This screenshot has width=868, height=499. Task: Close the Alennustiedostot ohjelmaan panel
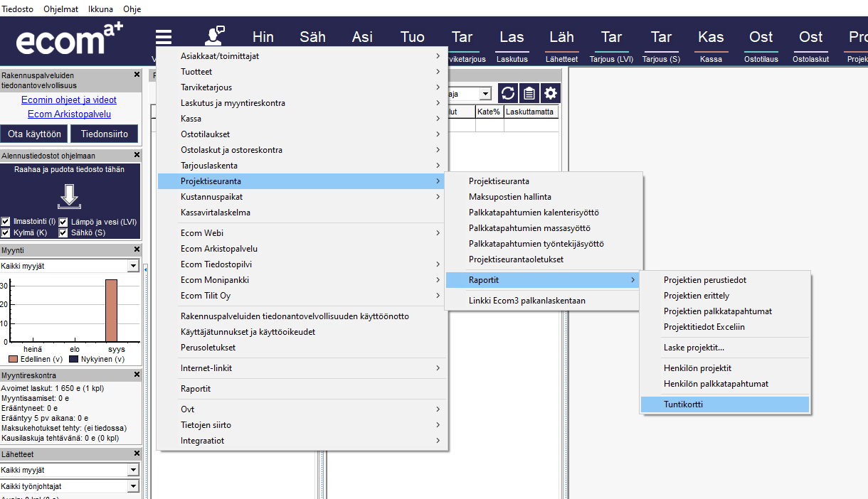[137, 155]
